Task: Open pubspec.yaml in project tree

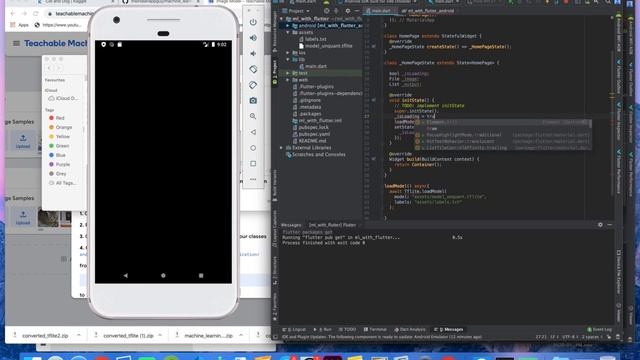Action: coord(311,134)
